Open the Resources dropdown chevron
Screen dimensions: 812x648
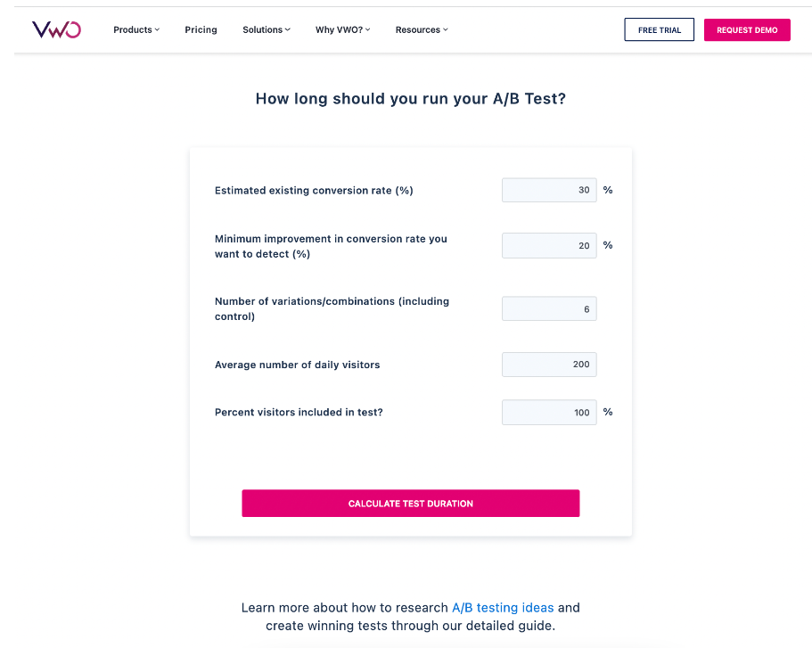(x=446, y=30)
